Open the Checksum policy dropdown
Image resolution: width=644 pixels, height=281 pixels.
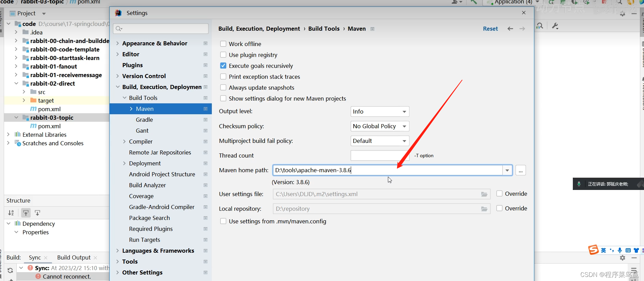click(x=380, y=126)
